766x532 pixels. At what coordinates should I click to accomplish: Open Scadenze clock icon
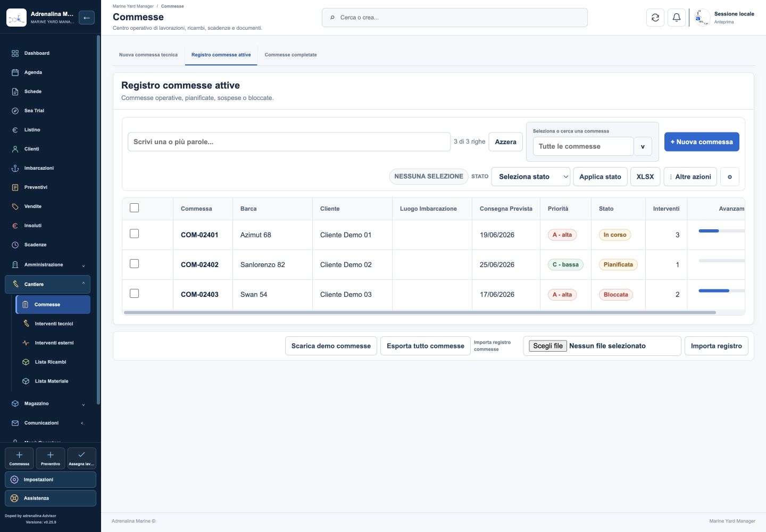[x=15, y=245]
